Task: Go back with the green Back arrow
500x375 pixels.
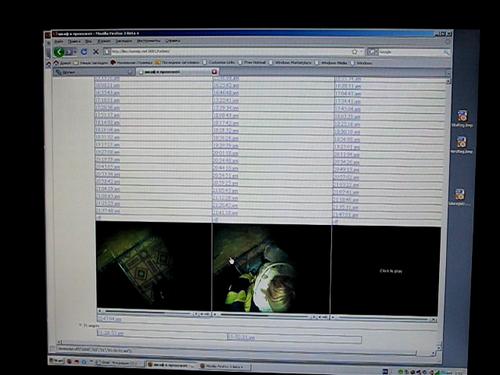Action: coord(59,52)
